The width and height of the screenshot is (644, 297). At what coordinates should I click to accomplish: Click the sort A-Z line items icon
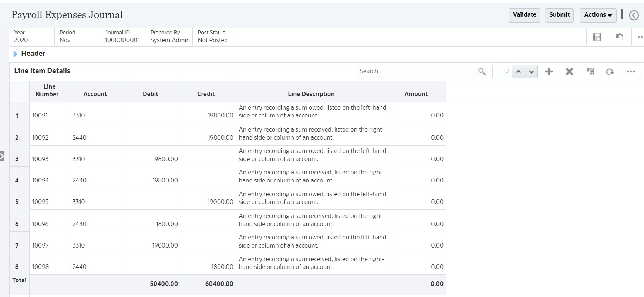tap(590, 72)
